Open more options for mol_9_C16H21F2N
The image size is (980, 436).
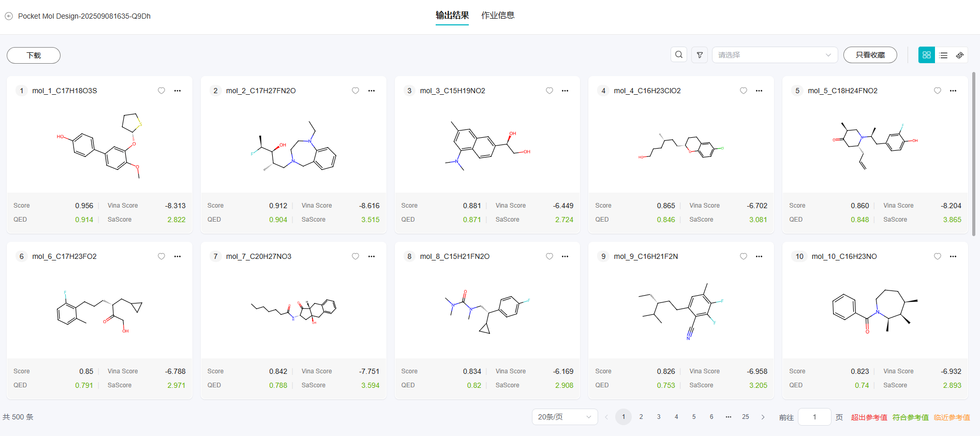[x=759, y=256]
